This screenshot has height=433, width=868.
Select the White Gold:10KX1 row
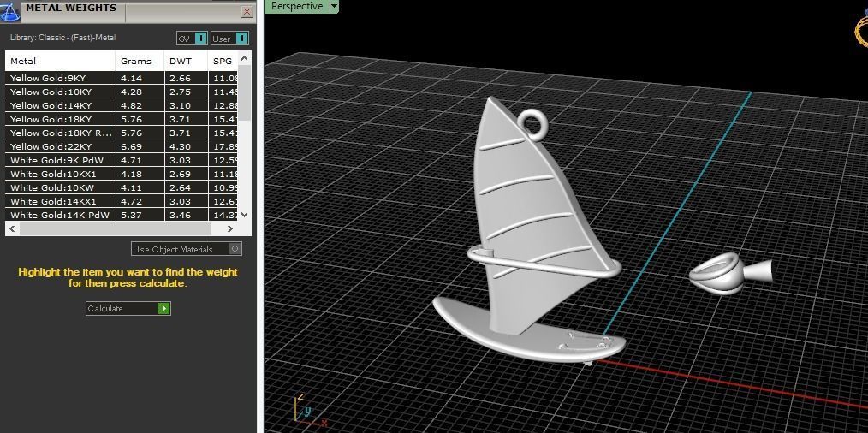tap(123, 174)
